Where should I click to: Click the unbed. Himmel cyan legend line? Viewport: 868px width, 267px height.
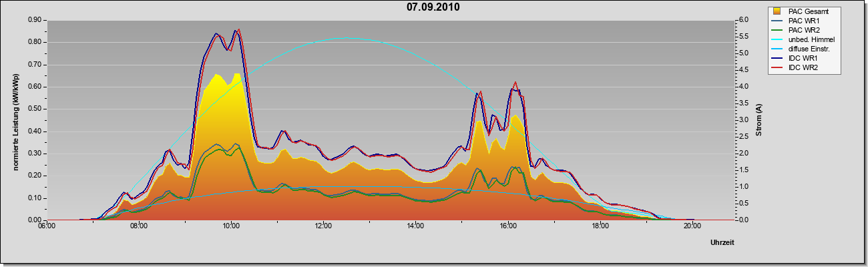(778, 39)
